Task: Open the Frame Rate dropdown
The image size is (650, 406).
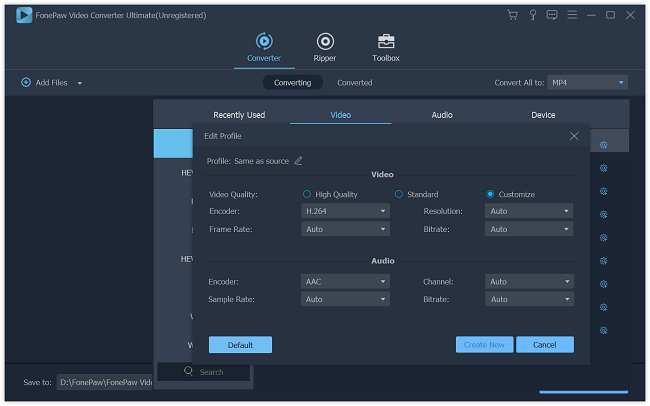Action: pos(345,229)
